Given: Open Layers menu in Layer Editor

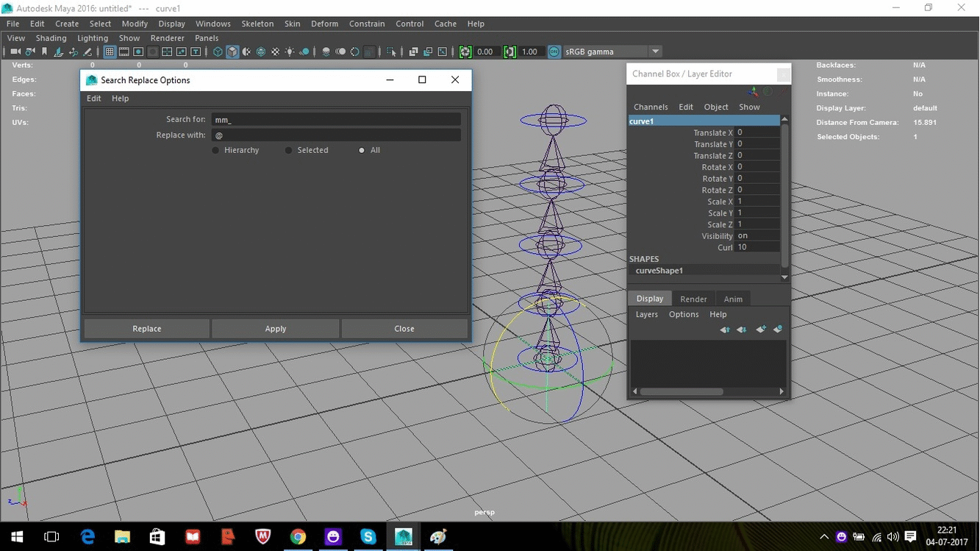Looking at the screenshot, I should pyautogui.click(x=647, y=314).
